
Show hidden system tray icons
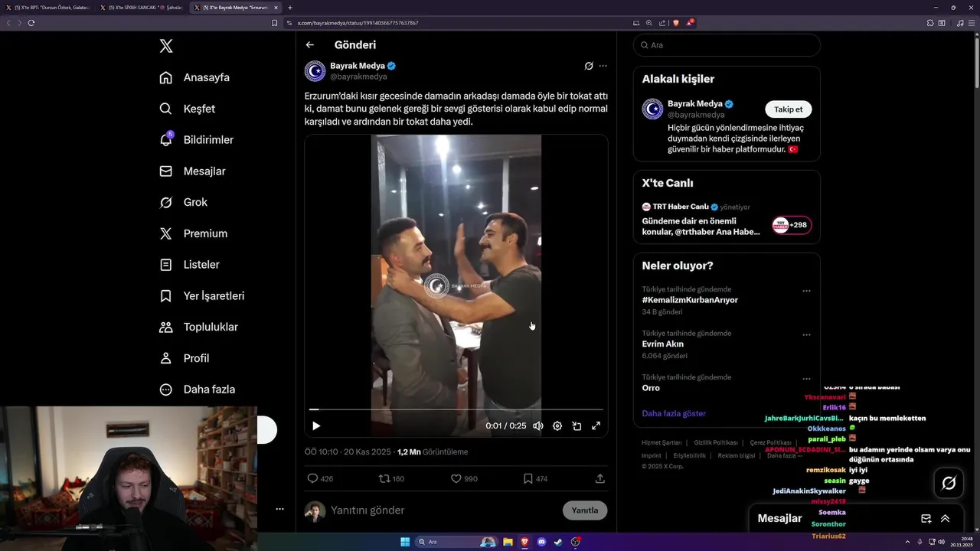pyautogui.click(x=908, y=542)
